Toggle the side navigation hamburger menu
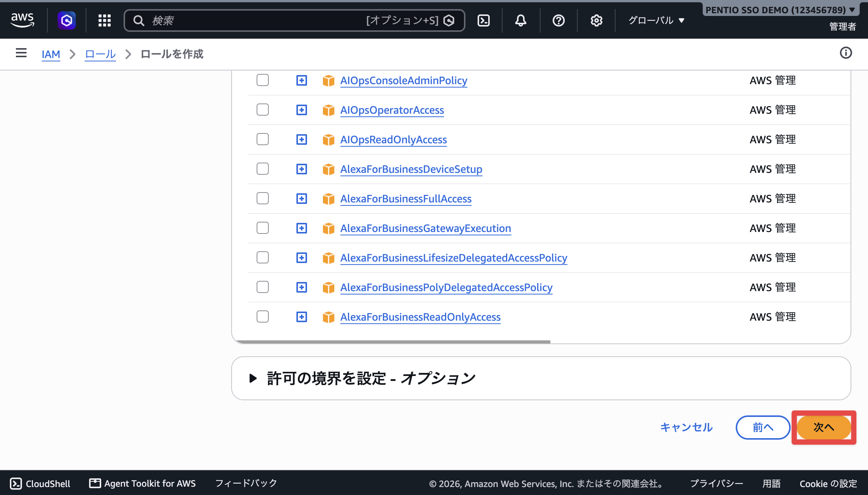 point(21,53)
